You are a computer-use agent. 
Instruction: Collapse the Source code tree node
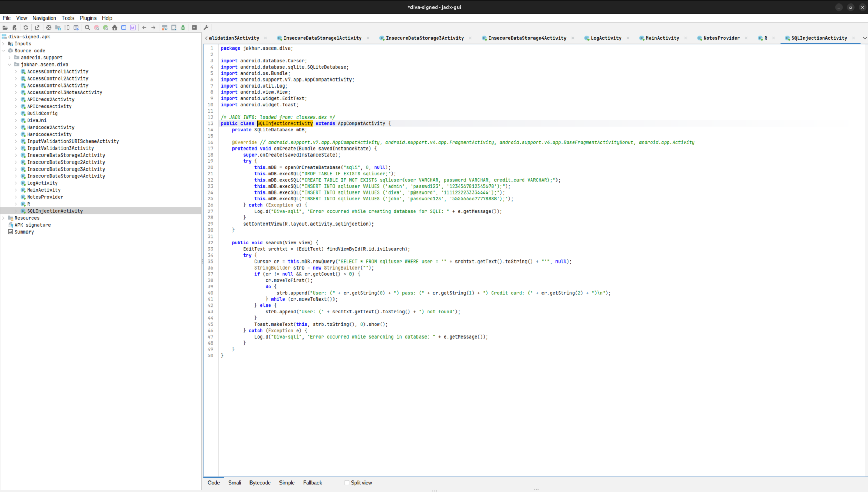click(3, 51)
